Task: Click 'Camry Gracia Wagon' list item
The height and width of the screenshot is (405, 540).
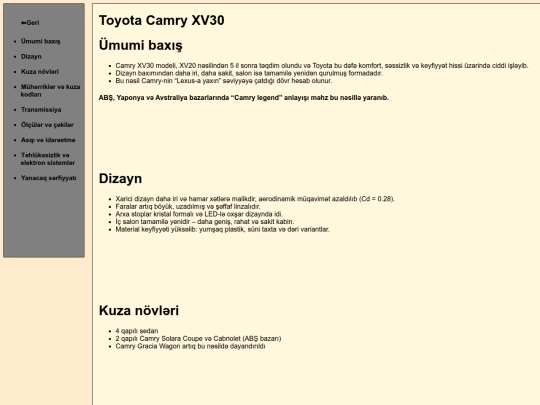Action: pyautogui.click(x=190, y=346)
